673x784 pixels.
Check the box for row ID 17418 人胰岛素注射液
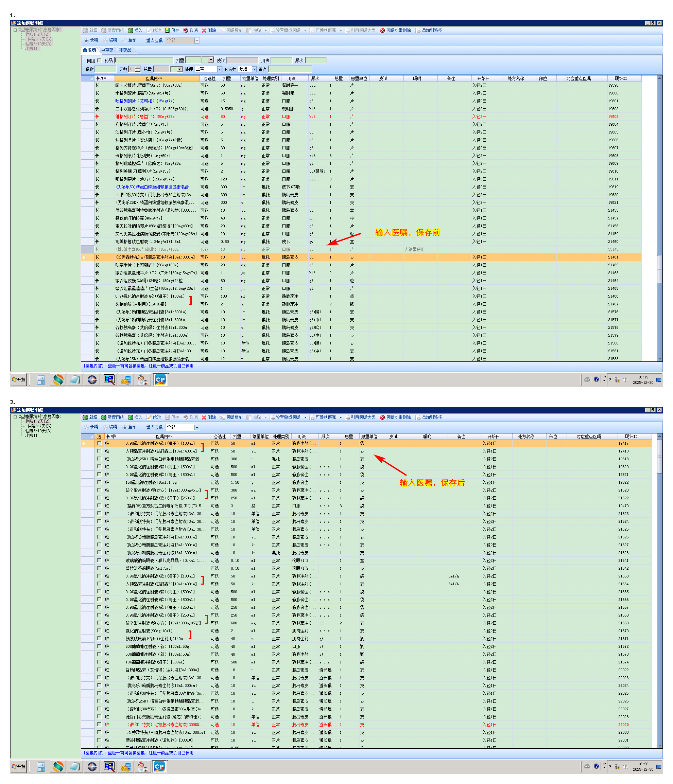[99, 451]
